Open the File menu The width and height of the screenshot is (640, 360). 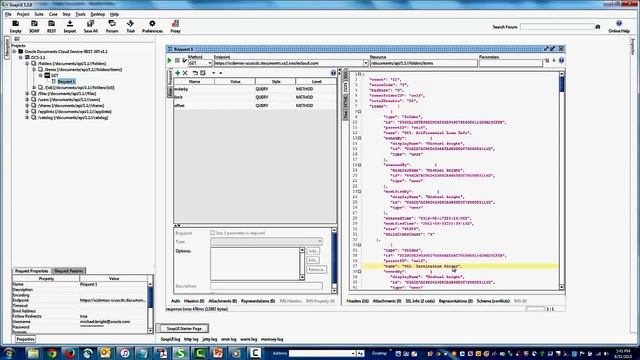point(8,14)
